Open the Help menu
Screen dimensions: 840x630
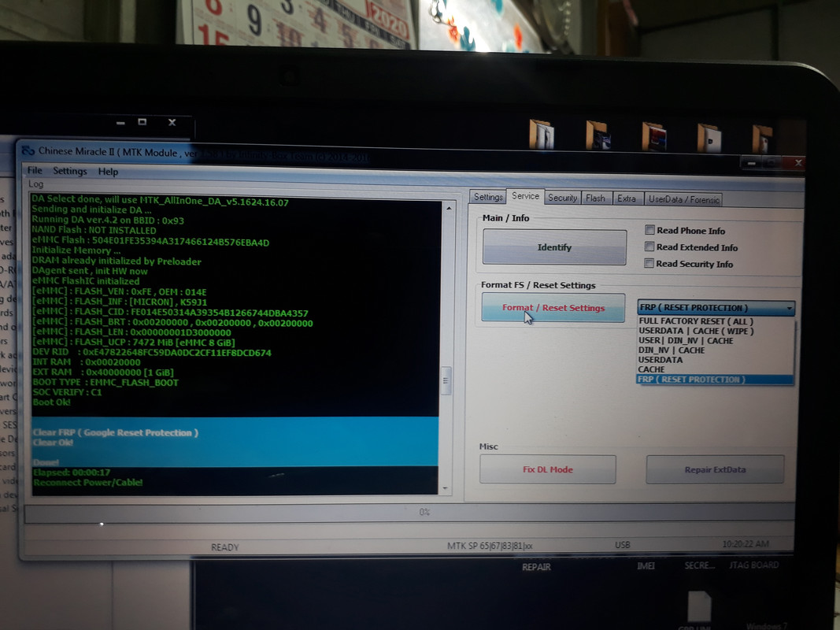pos(108,172)
